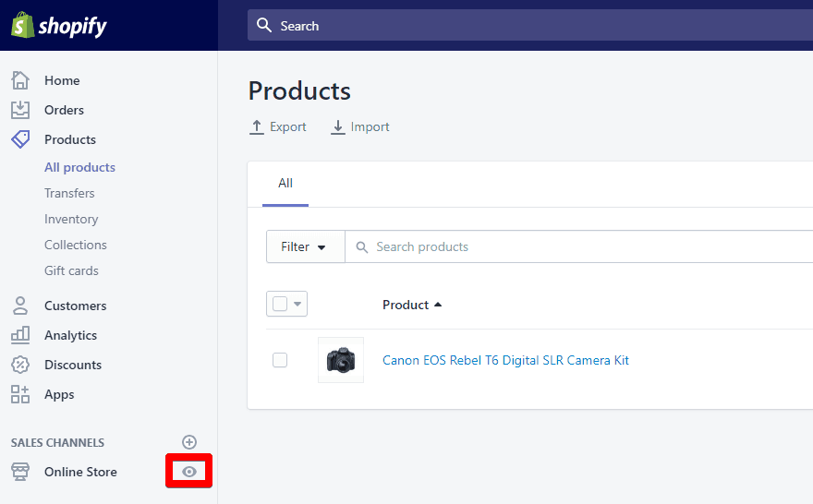Open Home via the house icon
813x504 pixels.
pos(20,80)
